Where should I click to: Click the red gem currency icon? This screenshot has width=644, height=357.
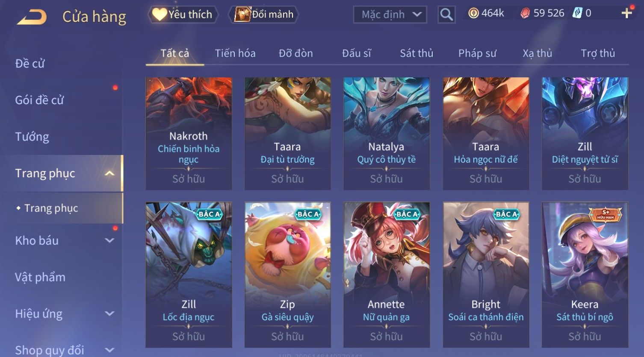tap(525, 13)
